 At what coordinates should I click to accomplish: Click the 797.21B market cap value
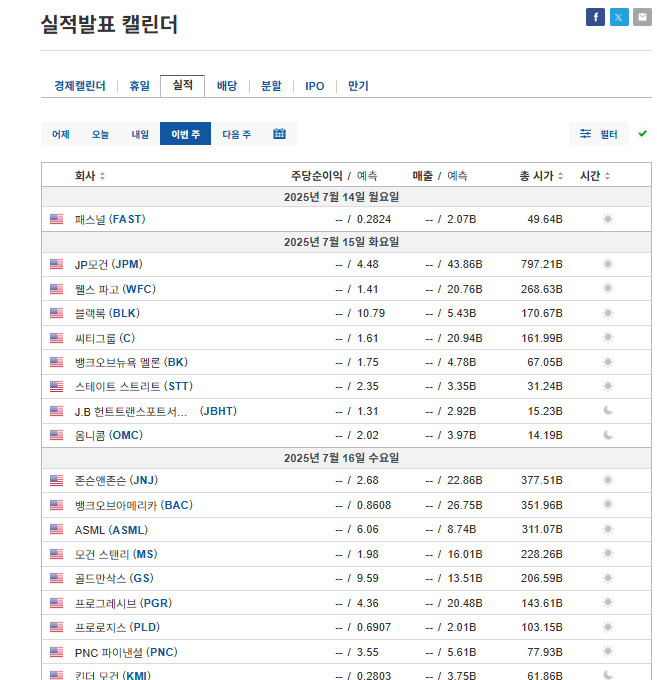coord(542,264)
